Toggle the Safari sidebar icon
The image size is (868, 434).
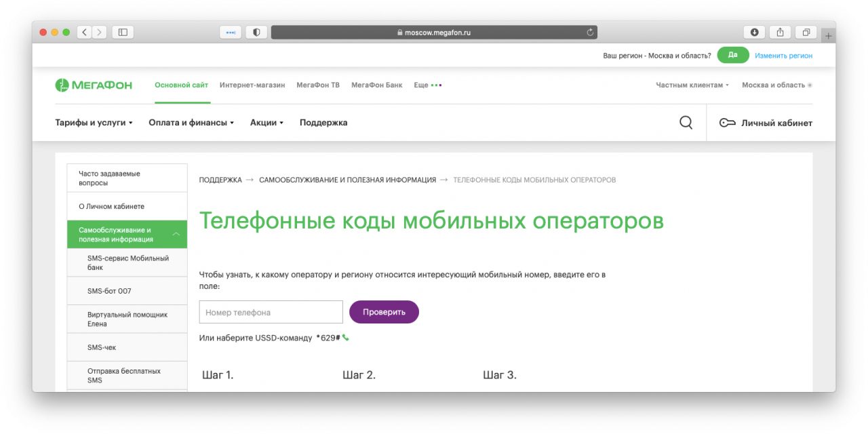point(123,31)
